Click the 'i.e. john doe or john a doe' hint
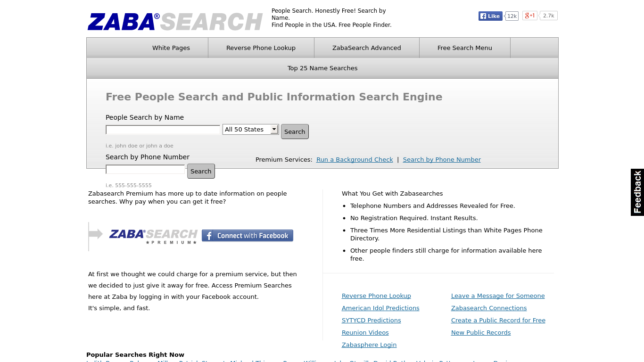The height and width of the screenshot is (362, 644). pyautogui.click(x=140, y=146)
